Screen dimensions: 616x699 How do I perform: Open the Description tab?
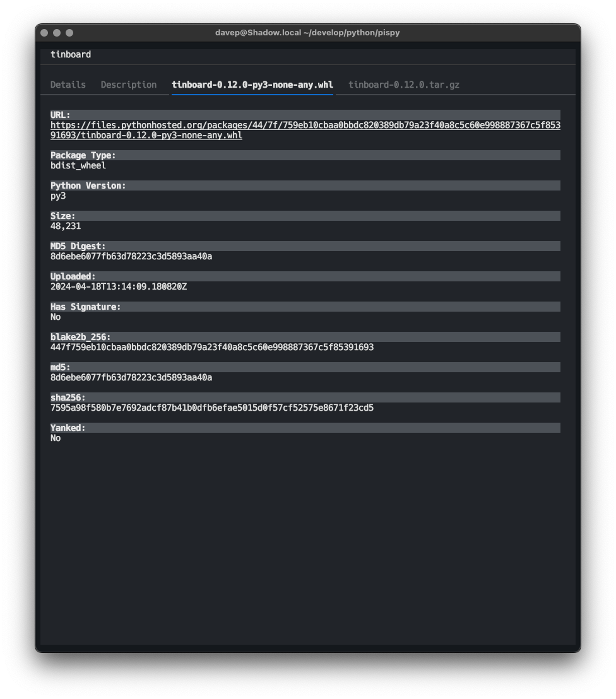point(128,84)
